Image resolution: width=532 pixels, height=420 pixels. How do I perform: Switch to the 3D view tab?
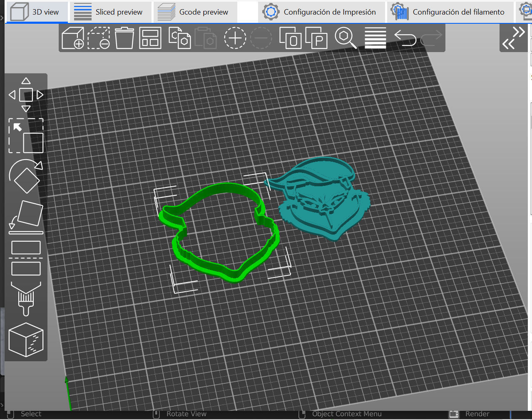[37, 12]
